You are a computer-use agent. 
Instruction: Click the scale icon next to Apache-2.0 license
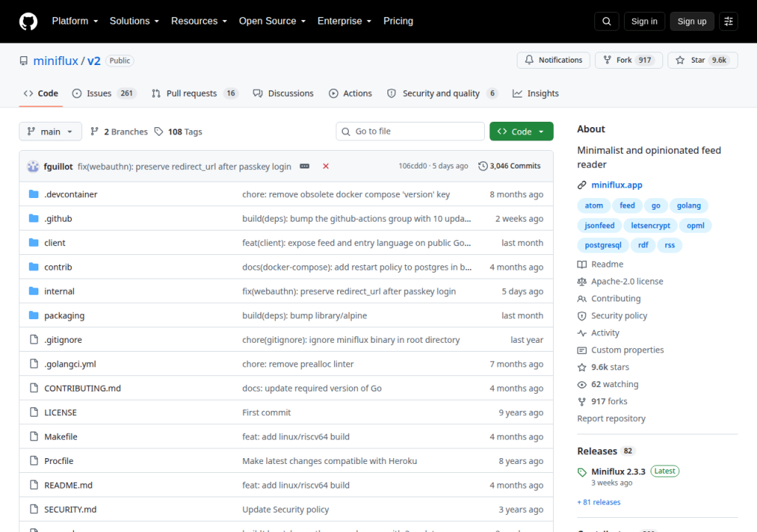582,282
